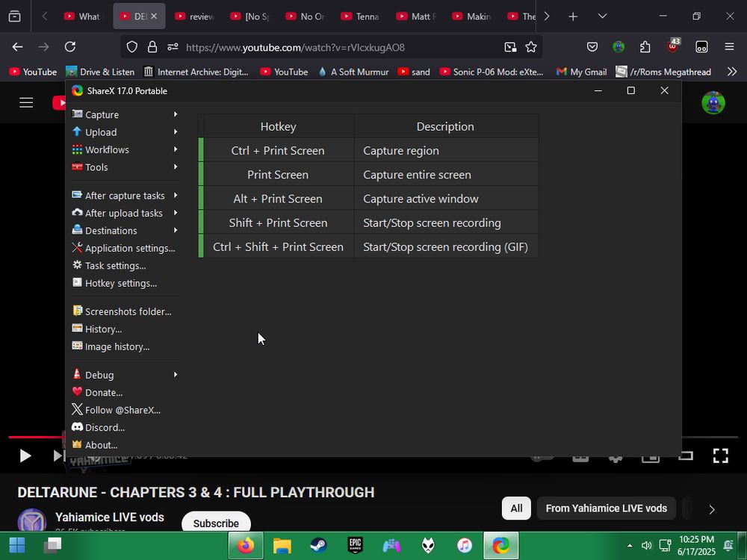Click the Donate heart icon
The image size is (747, 560).
point(77,392)
